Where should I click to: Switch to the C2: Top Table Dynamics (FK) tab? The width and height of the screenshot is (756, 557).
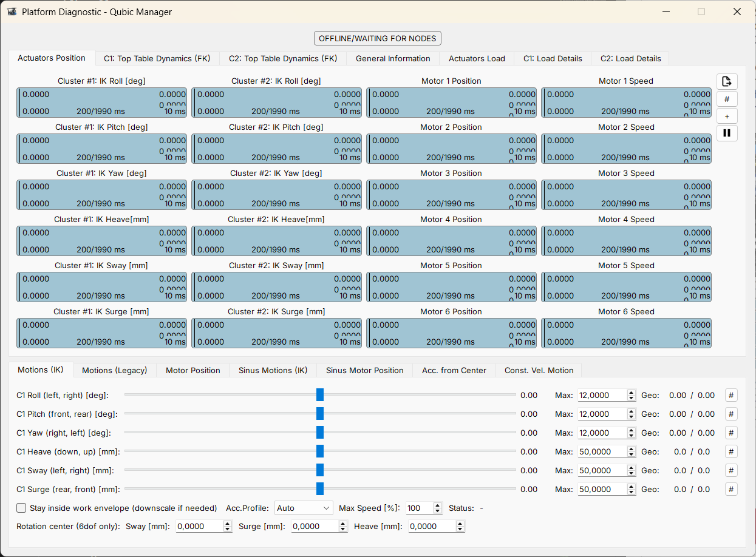(283, 58)
